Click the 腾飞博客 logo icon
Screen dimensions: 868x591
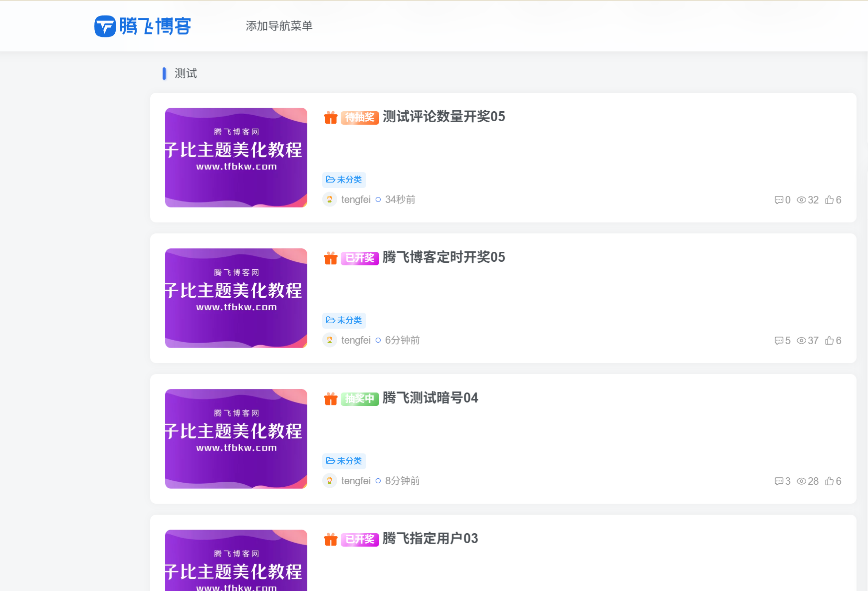(x=104, y=26)
